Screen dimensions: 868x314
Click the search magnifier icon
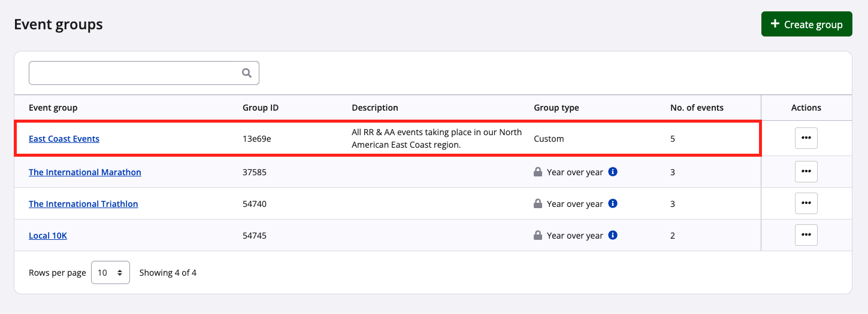click(x=246, y=73)
